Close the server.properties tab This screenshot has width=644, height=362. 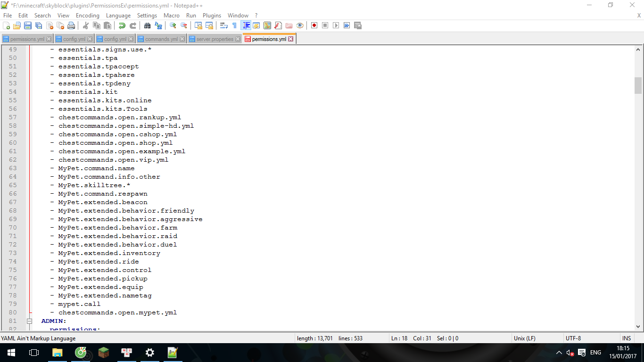238,39
